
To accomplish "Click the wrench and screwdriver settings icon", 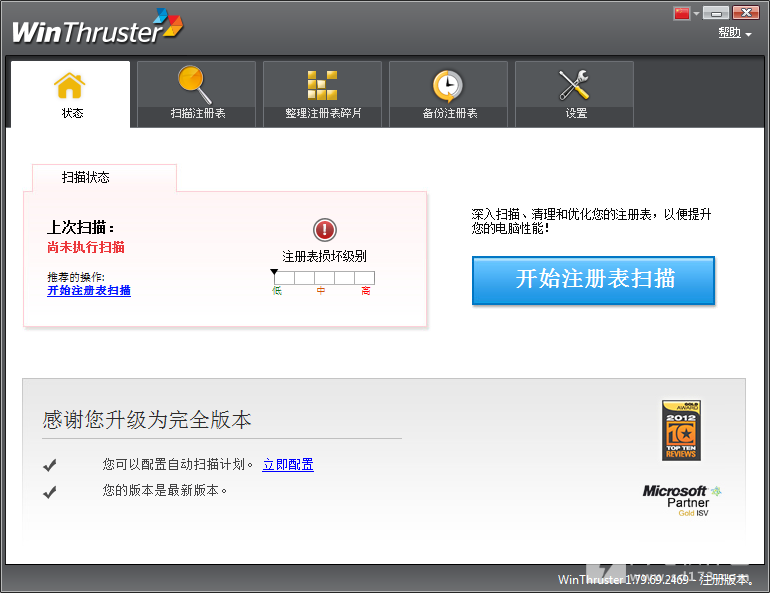I will pyautogui.click(x=574, y=85).
